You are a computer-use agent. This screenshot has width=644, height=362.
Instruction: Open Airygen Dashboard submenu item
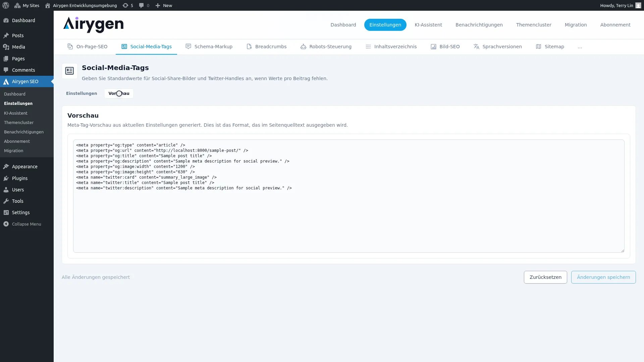pos(15,94)
